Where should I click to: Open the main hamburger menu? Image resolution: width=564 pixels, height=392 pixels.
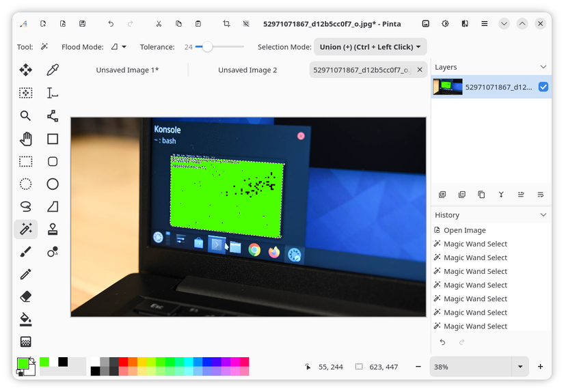[485, 24]
